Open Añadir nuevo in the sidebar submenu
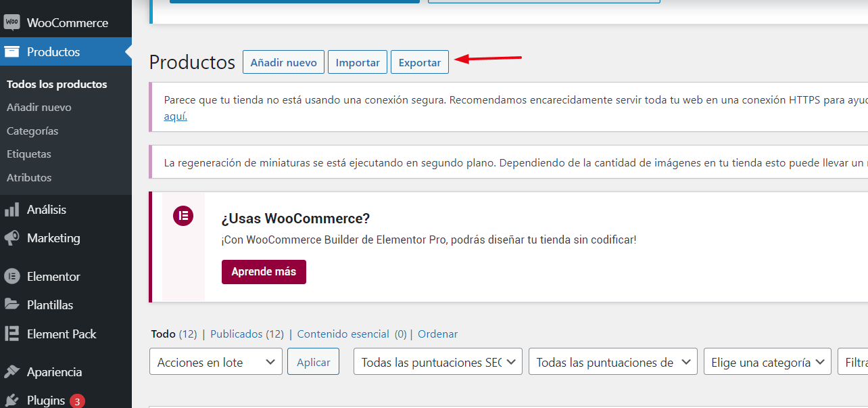868x408 pixels. coord(39,108)
